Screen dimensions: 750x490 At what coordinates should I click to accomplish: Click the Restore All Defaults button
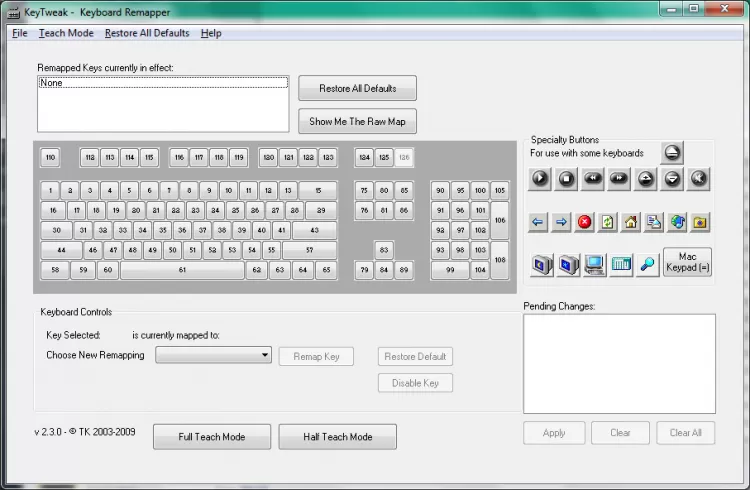point(357,89)
